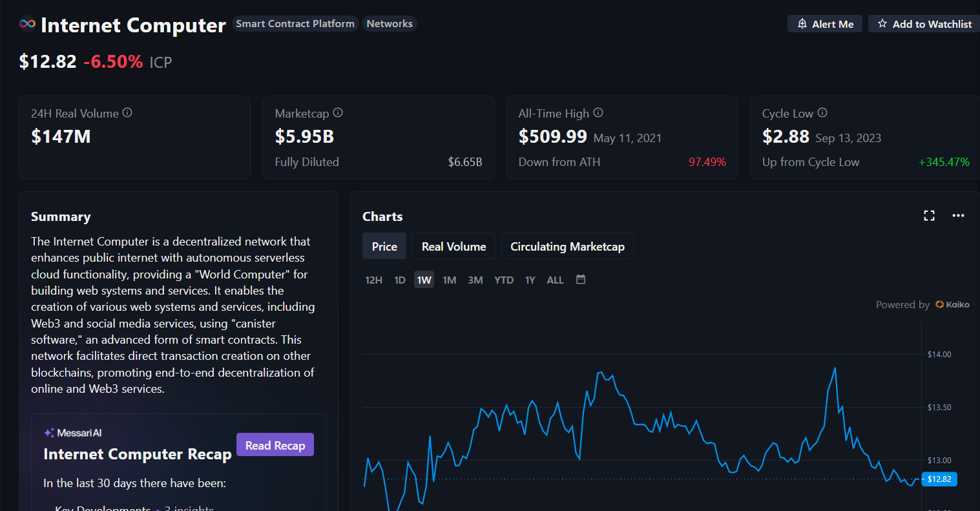Click the Kaiko logo link
Image resolution: width=980 pixels, height=511 pixels.
tap(952, 305)
